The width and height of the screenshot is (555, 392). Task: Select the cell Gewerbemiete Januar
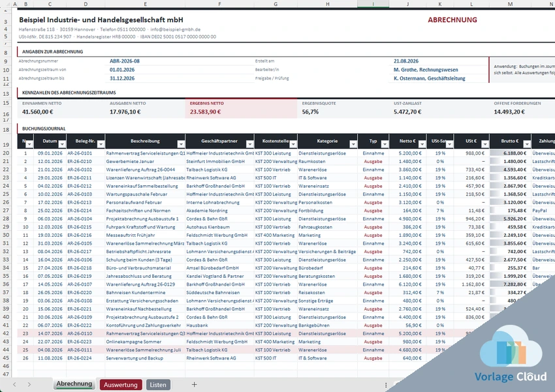(x=145, y=161)
